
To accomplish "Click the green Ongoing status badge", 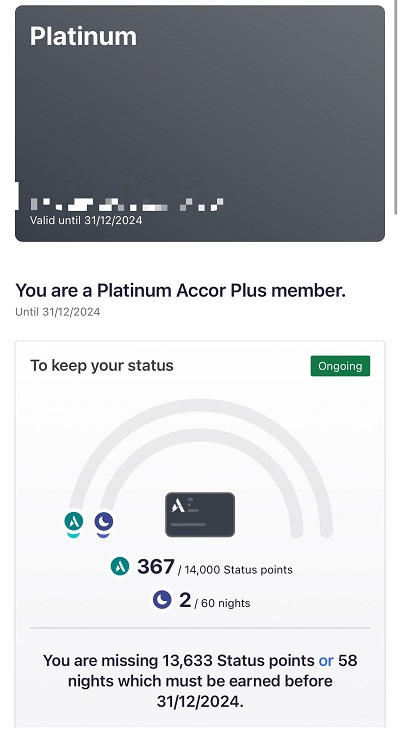I will pos(340,366).
